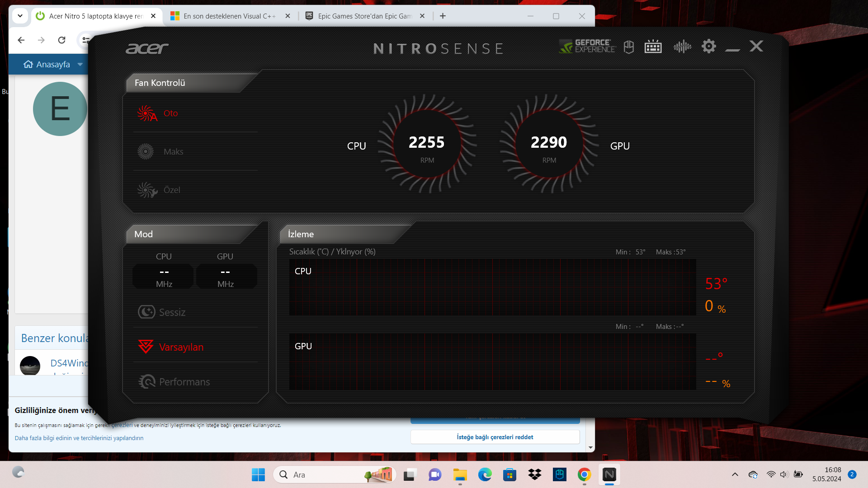This screenshot has height=488, width=868.
Task: Open GeForce Experience from NitroSense header
Action: coord(587,46)
